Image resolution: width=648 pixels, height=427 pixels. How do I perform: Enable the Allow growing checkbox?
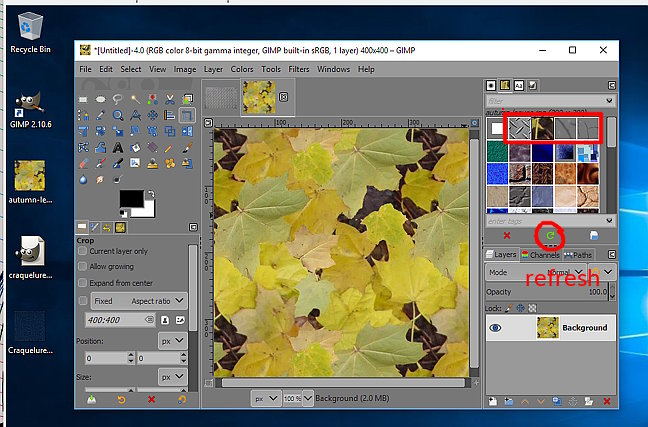coord(82,267)
